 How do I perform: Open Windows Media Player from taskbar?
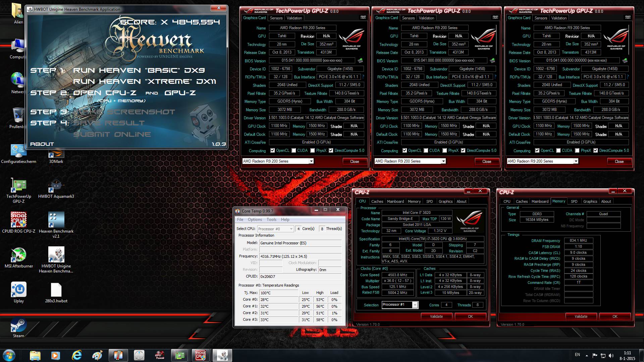click(56, 355)
